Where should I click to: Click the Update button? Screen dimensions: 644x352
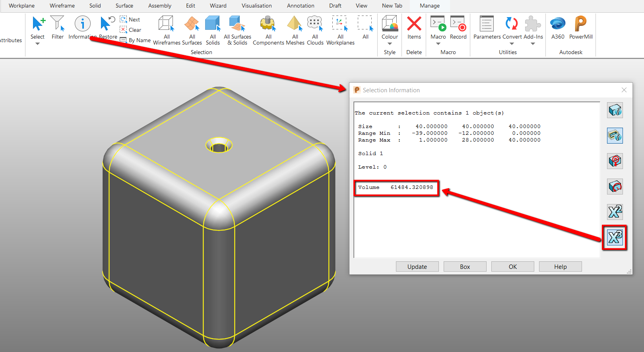click(x=417, y=266)
